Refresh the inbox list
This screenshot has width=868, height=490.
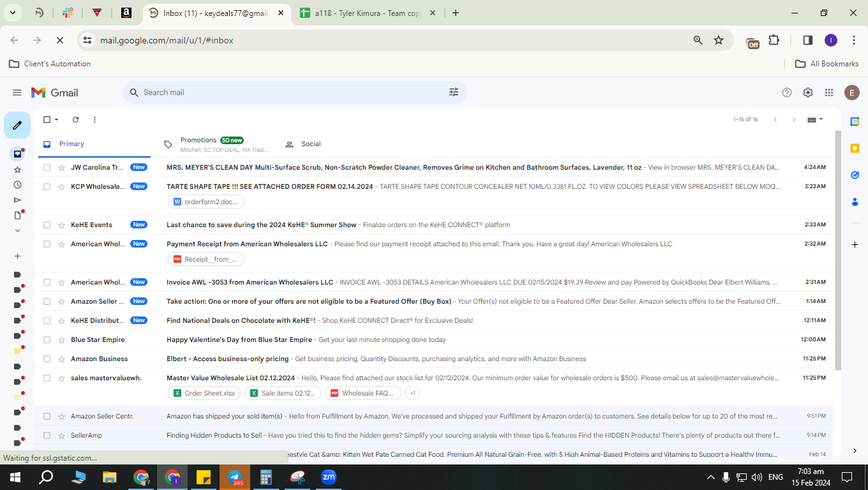point(75,119)
